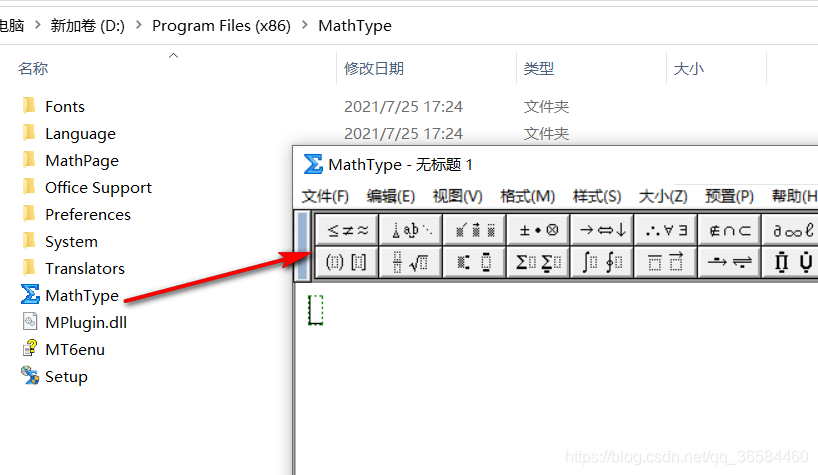Click the MathType sigma icon in title bar
This screenshot has height=475, width=818.
pos(313,164)
